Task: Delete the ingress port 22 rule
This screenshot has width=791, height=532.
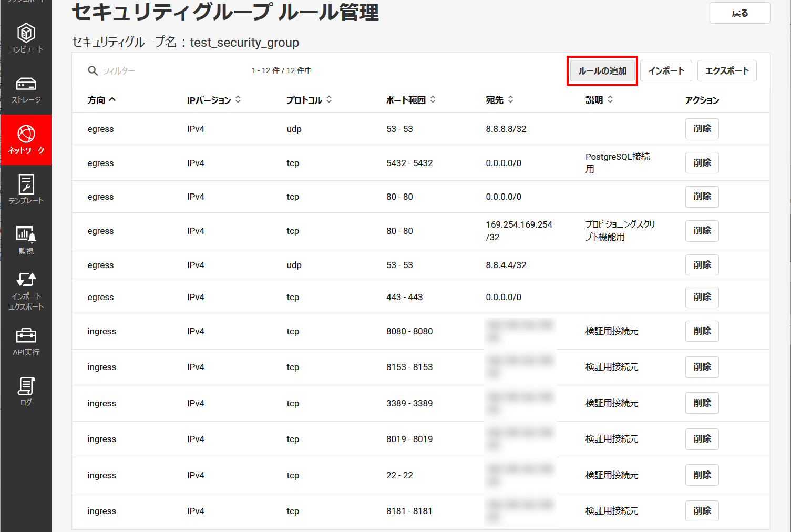Action: 702,475
